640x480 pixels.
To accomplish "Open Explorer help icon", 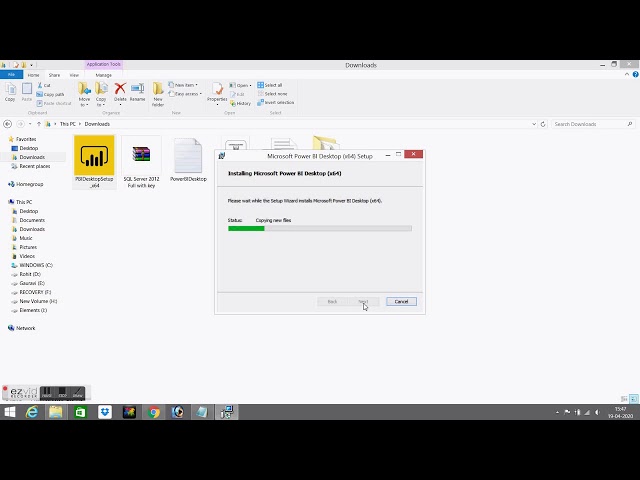I will click(636, 74).
